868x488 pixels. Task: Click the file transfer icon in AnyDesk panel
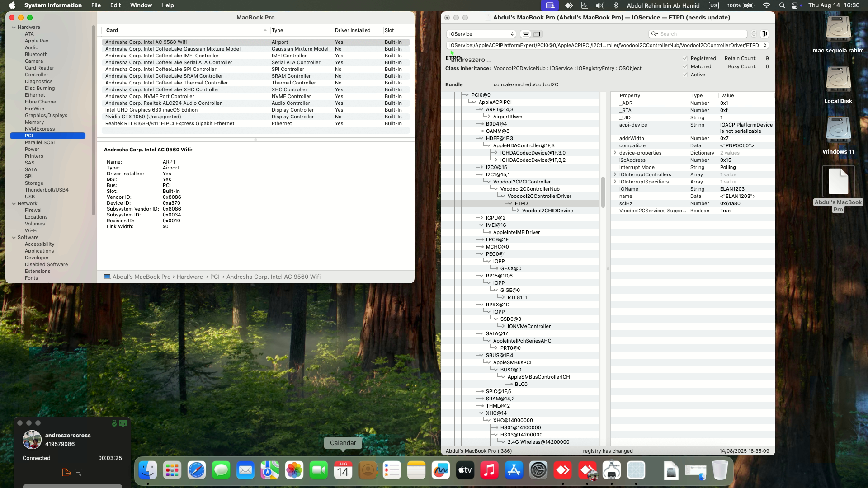coord(66,472)
